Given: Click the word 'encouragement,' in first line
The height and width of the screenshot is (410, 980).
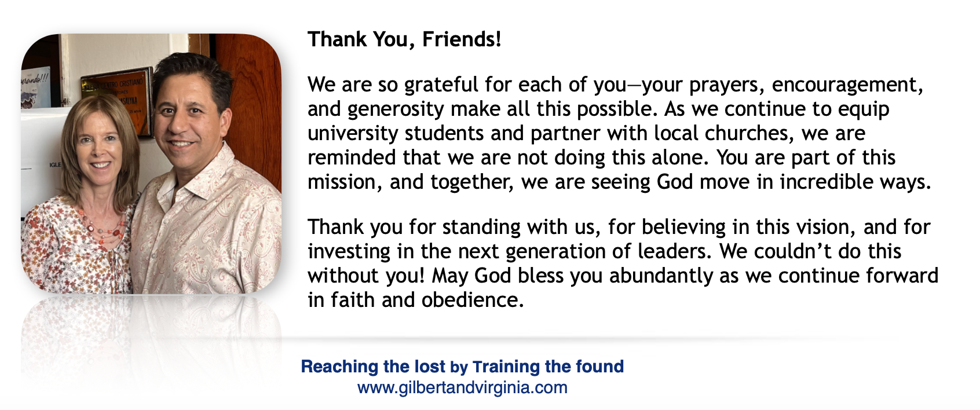Looking at the screenshot, I should pos(847,85).
